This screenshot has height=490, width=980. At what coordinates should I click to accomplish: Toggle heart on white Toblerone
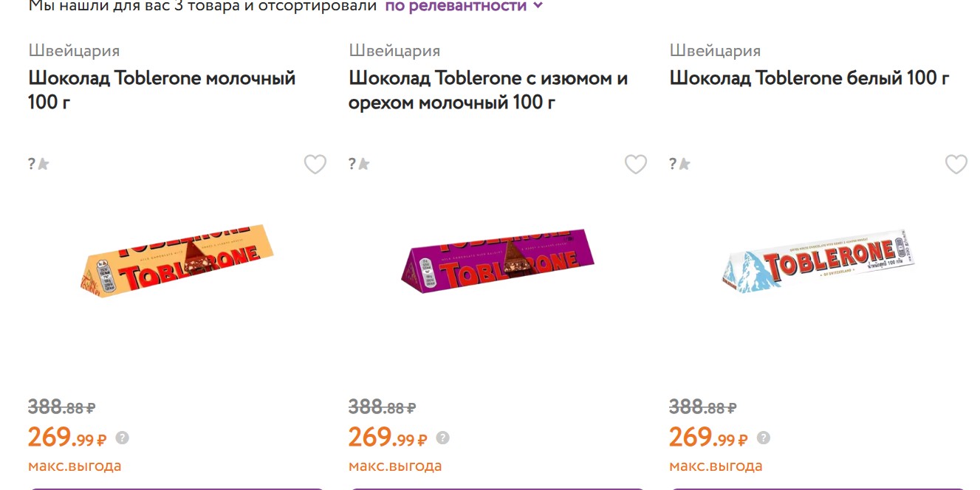click(x=956, y=164)
